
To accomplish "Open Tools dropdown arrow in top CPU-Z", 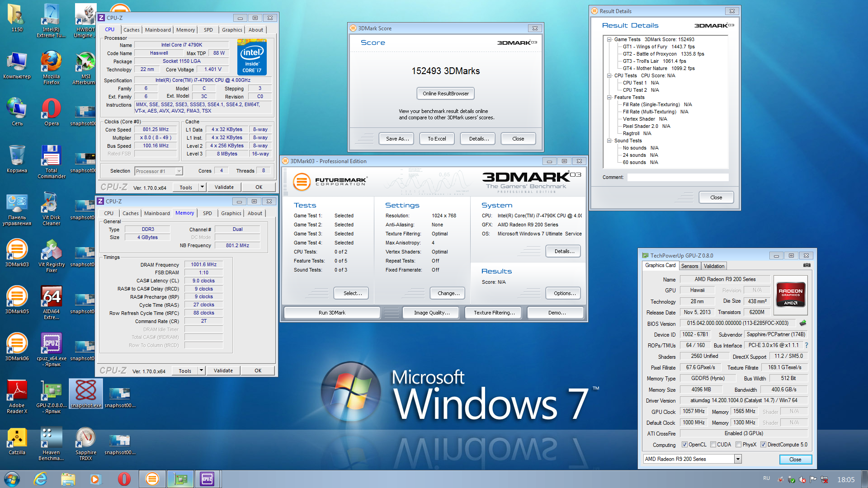I will pos(203,187).
